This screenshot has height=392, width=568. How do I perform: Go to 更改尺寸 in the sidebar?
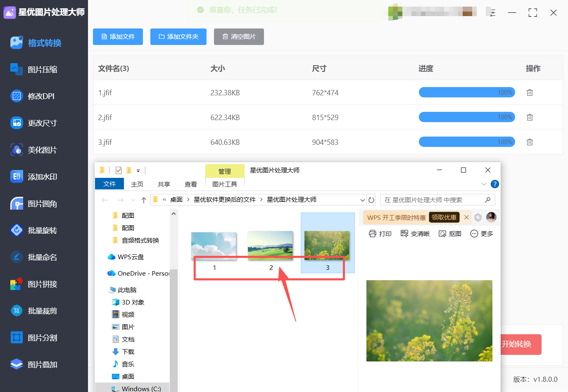(x=34, y=123)
